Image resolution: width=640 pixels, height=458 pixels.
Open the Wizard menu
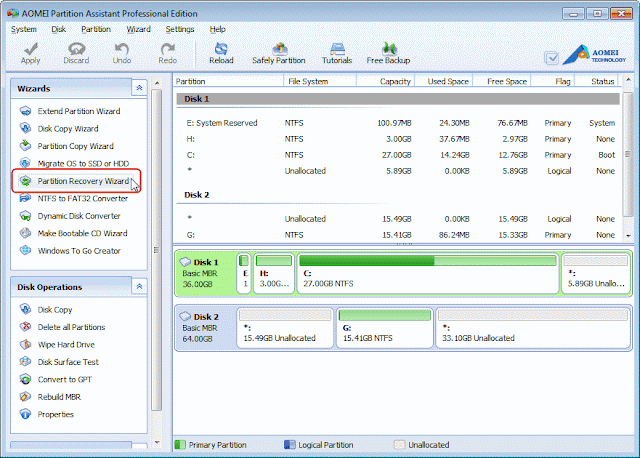coord(138,29)
